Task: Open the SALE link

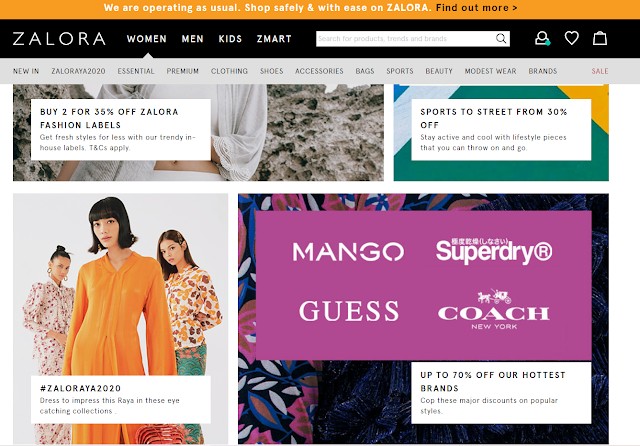Action: point(600,71)
